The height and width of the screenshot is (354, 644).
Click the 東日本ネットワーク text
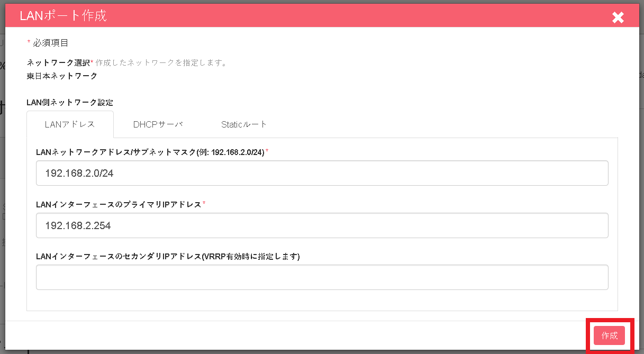click(x=62, y=76)
